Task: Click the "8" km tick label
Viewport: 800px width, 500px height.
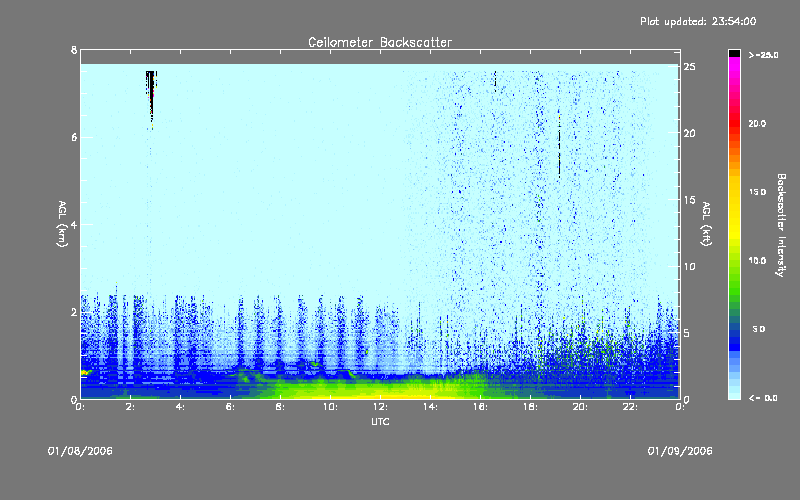Action: click(x=74, y=50)
